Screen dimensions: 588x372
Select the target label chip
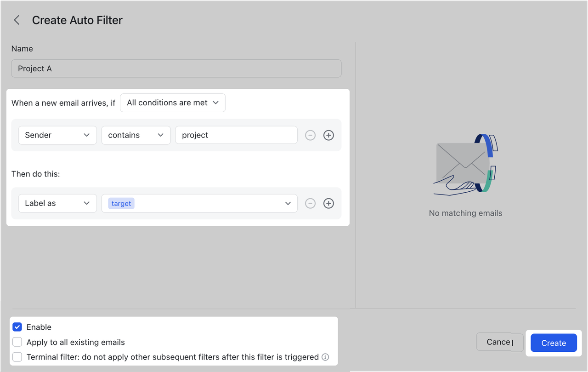coord(120,203)
